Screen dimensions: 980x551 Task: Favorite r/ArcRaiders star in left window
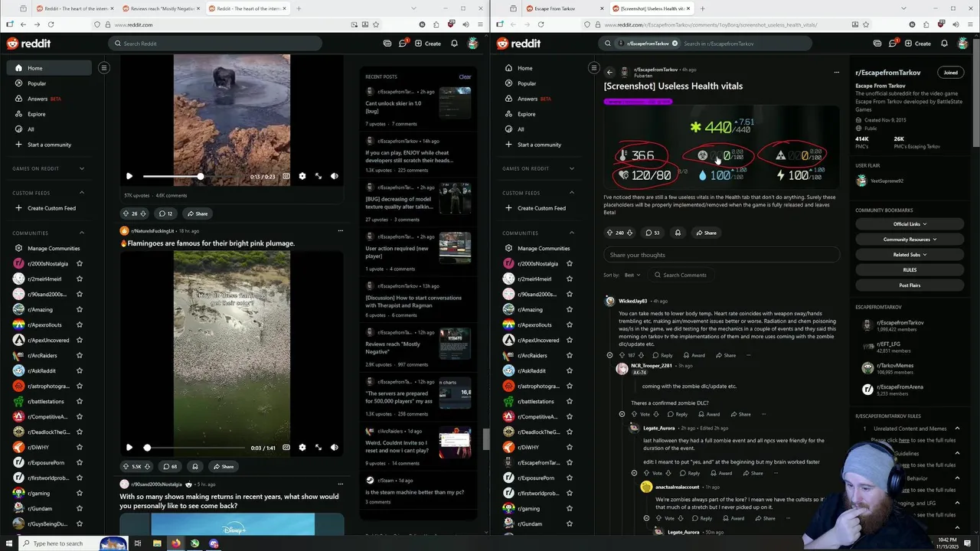[x=80, y=355]
